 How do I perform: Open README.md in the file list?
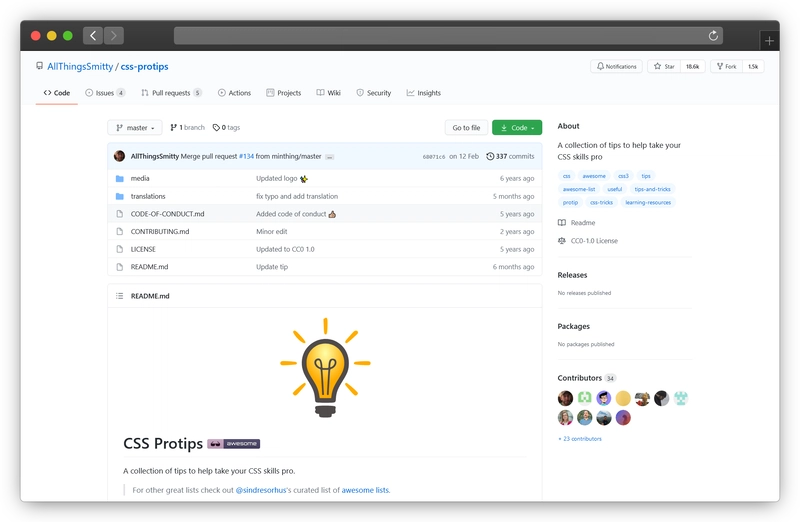(149, 267)
